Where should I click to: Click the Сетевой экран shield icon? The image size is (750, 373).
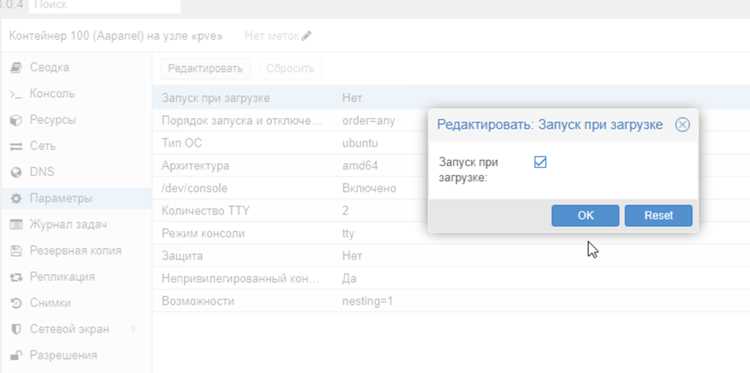pyautogui.click(x=16, y=329)
